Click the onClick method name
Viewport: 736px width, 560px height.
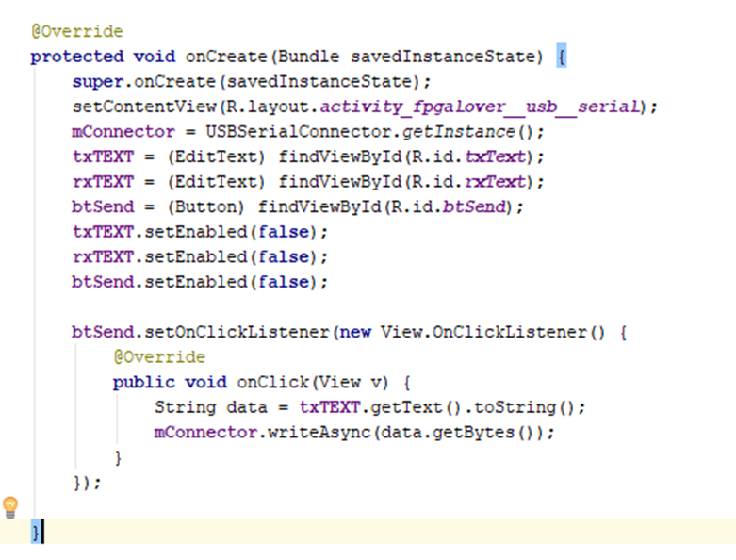tap(272, 383)
